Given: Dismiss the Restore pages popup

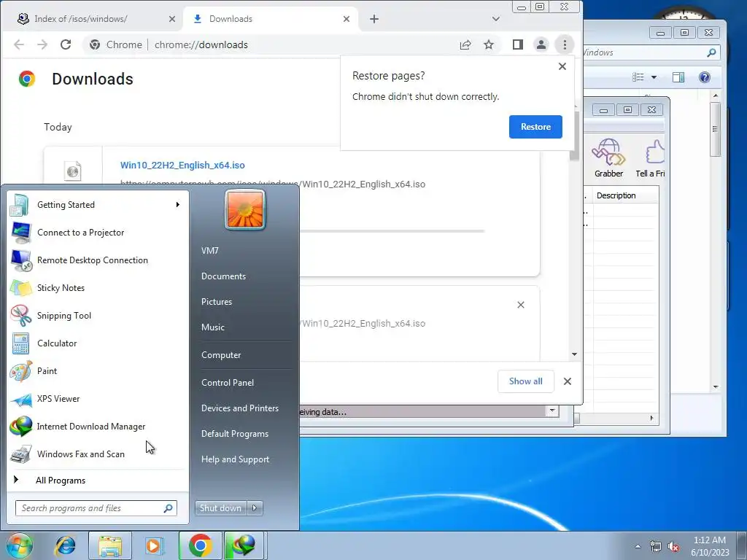Looking at the screenshot, I should 562,66.
